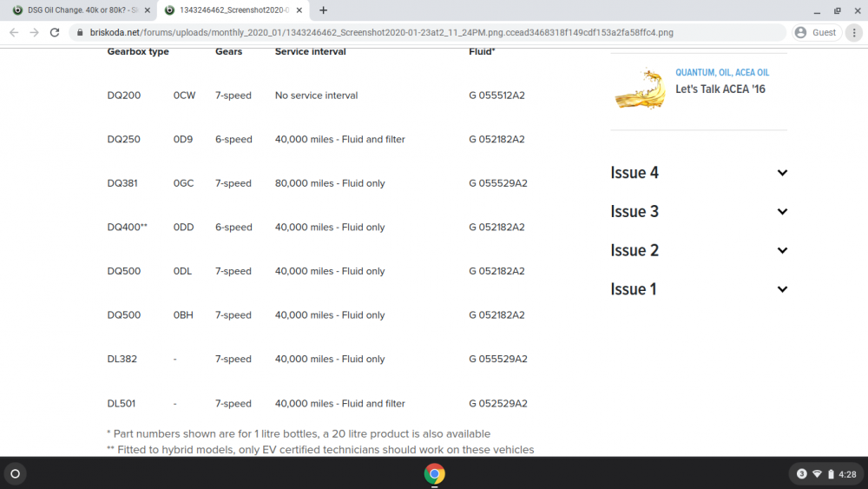Open the notification count badge

tap(801, 473)
